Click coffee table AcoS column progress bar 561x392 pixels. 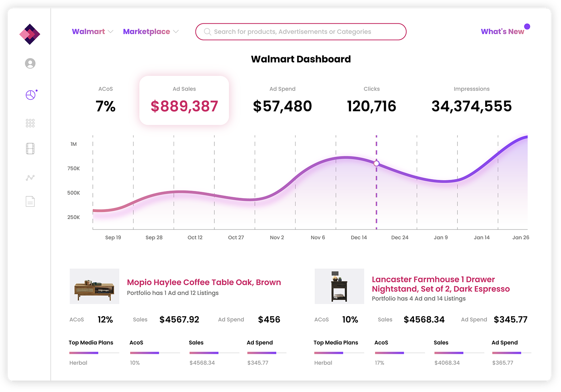coord(155,353)
